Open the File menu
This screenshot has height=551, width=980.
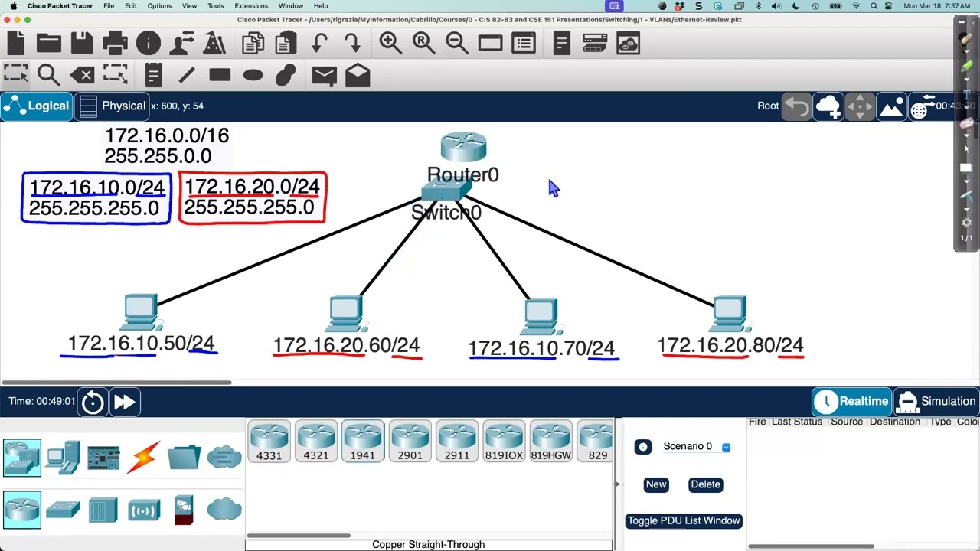pyautogui.click(x=109, y=6)
